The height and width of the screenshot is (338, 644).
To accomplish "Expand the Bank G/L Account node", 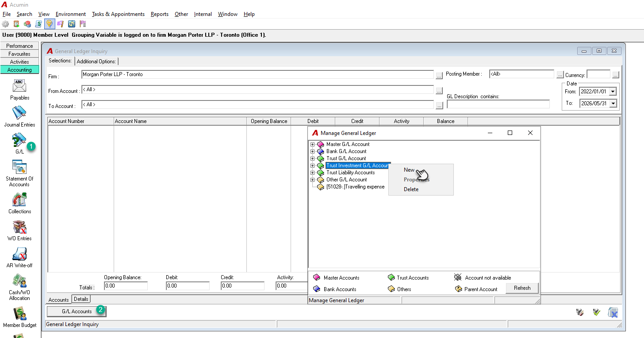I will point(313,151).
